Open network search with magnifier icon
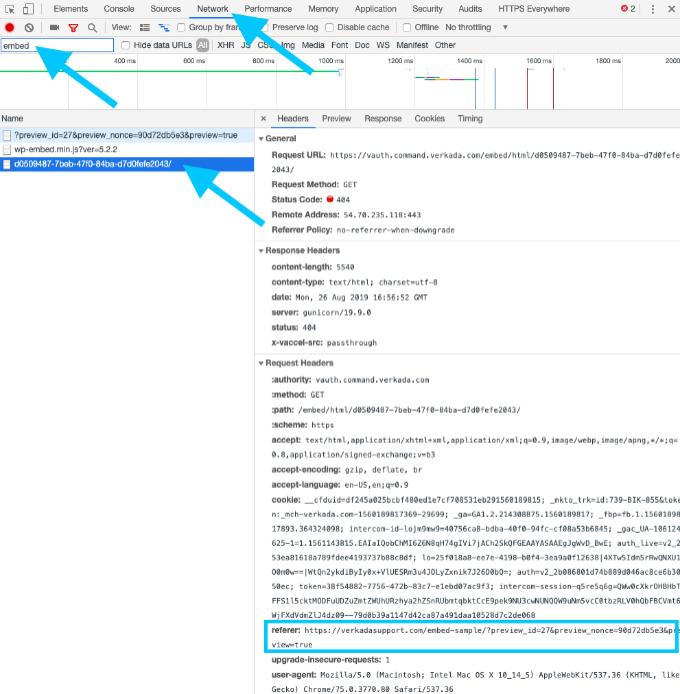This screenshot has height=694, width=680. 92,27
